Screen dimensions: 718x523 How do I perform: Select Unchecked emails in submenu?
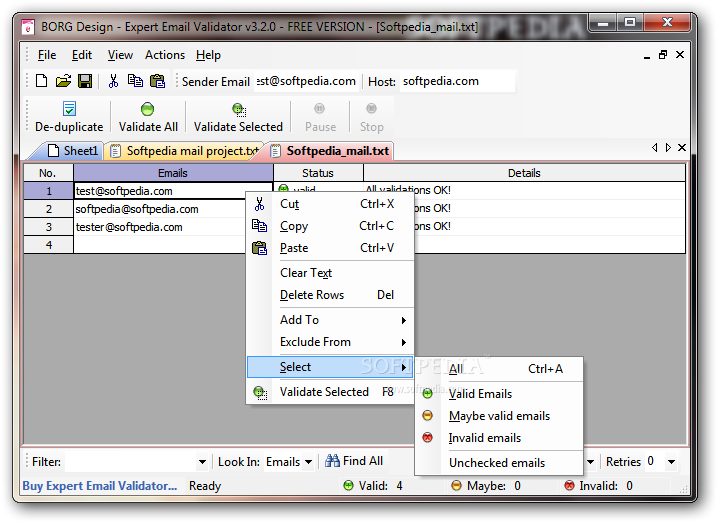[499, 463]
